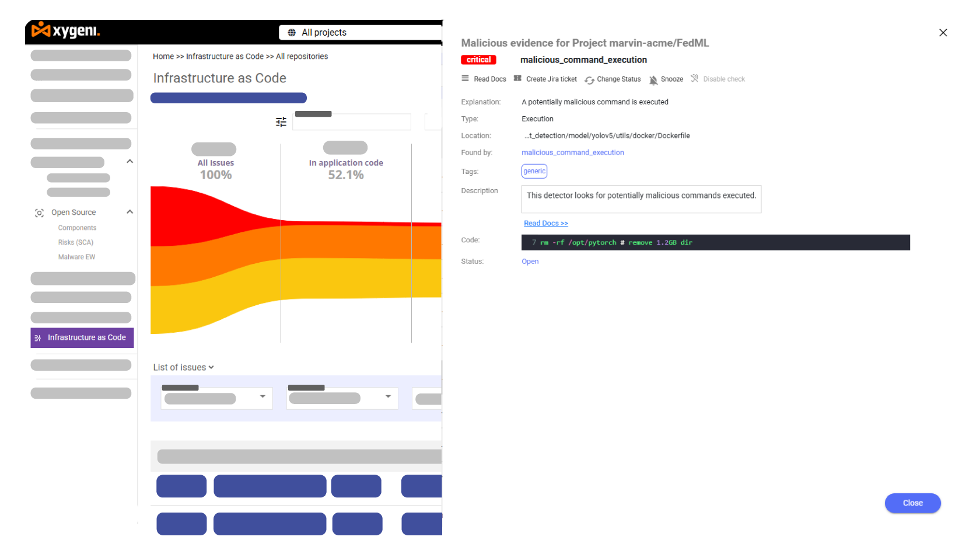The width and height of the screenshot is (980, 547).
Task: Click the Infrastructure as Code page heading
Action: pyautogui.click(x=219, y=78)
